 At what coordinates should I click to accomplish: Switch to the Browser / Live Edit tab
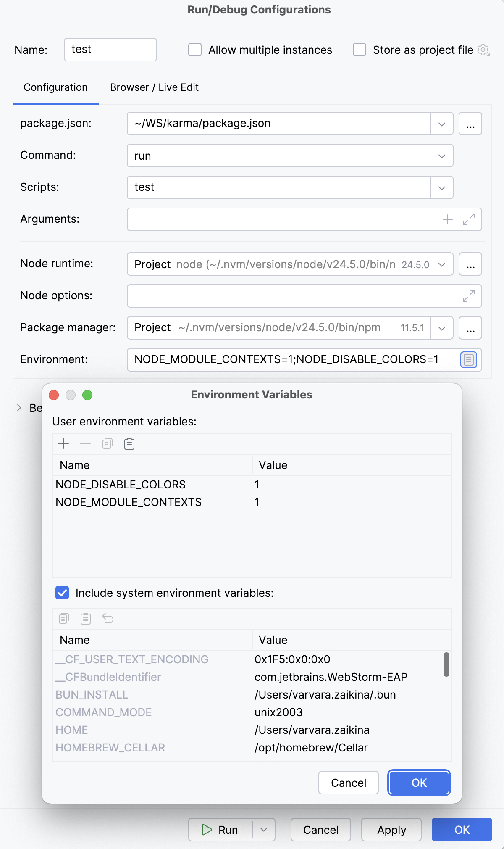(x=154, y=87)
